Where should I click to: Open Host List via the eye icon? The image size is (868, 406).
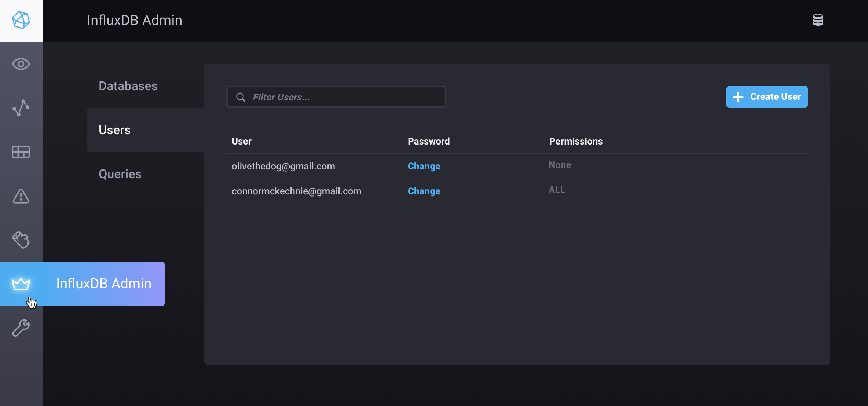[21, 64]
